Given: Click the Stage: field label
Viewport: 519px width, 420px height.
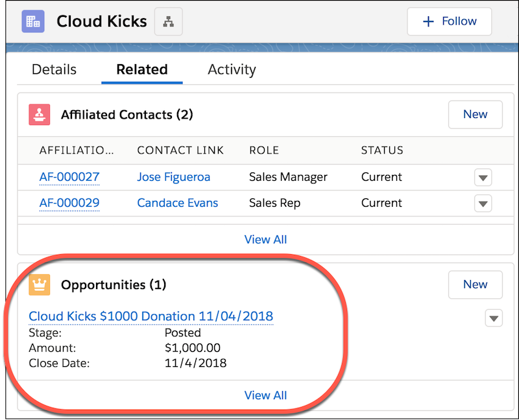Looking at the screenshot, I should click(x=45, y=332).
